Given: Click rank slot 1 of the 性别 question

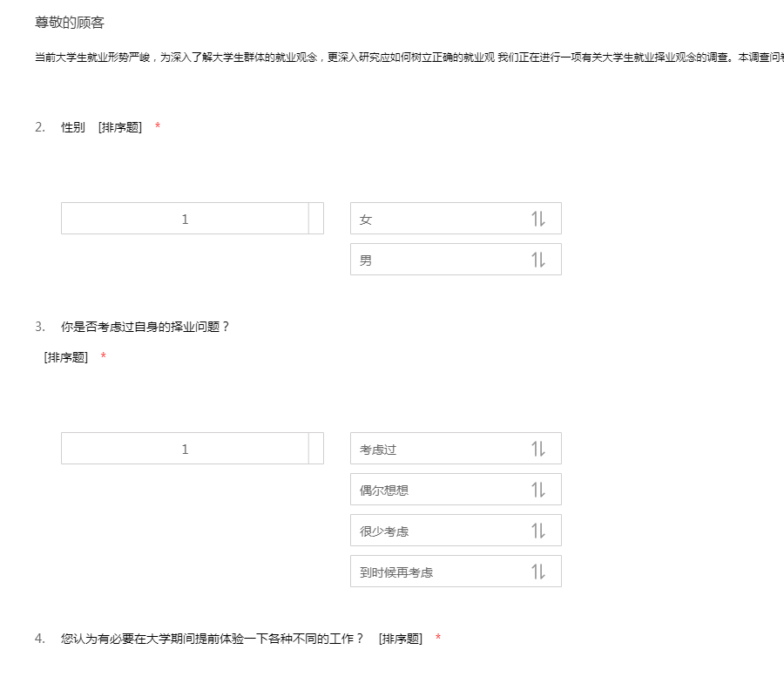Looking at the screenshot, I should pyautogui.click(x=185, y=219).
